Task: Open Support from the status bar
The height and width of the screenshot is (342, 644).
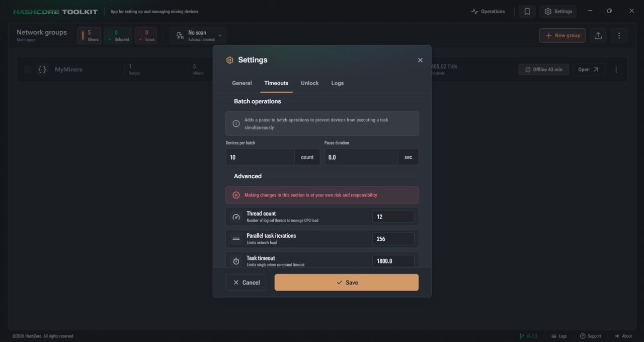Action: (590, 336)
